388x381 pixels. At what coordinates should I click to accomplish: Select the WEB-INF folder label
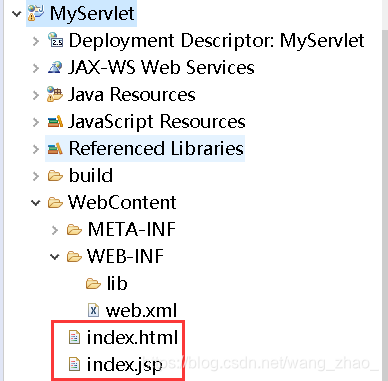[126, 257]
